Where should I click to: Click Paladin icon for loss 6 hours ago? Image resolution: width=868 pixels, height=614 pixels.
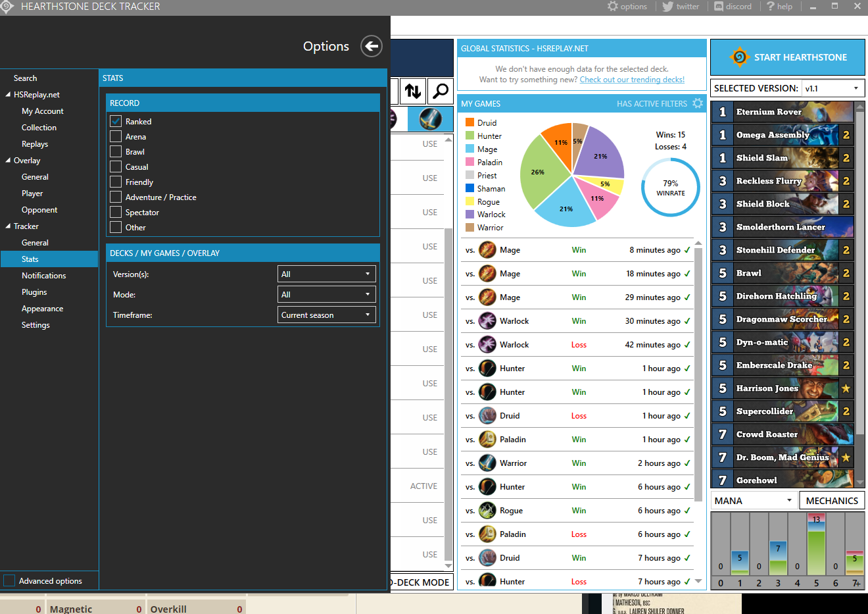[487, 534]
